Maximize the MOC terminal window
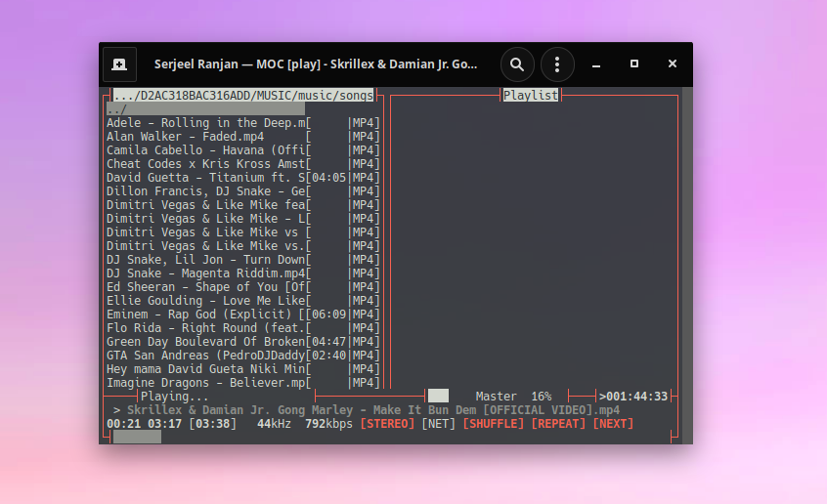This screenshot has height=504, width=827. click(x=634, y=63)
